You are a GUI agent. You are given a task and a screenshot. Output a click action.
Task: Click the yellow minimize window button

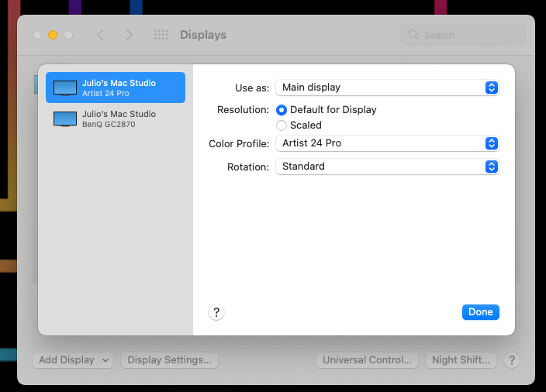click(x=53, y=35)
